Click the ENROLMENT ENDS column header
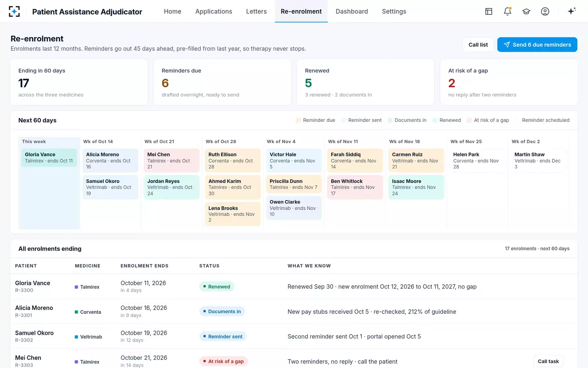Screen dimensions: 588x368 [x=145, y=266]
